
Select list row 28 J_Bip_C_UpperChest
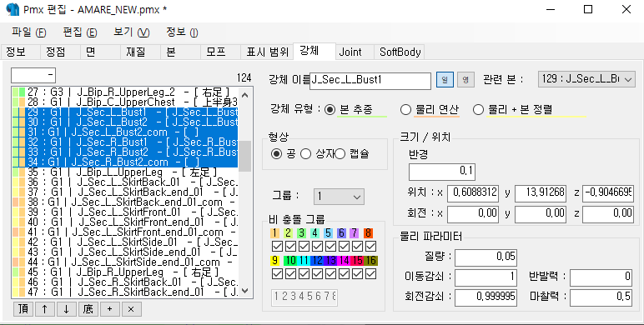click(x=125, y=102)
